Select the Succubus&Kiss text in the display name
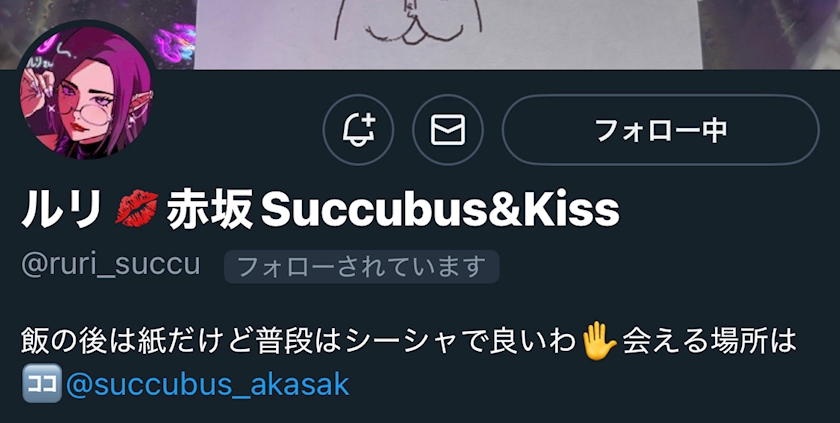This screenshot has width=840, height=423. (x=440, y=210)
